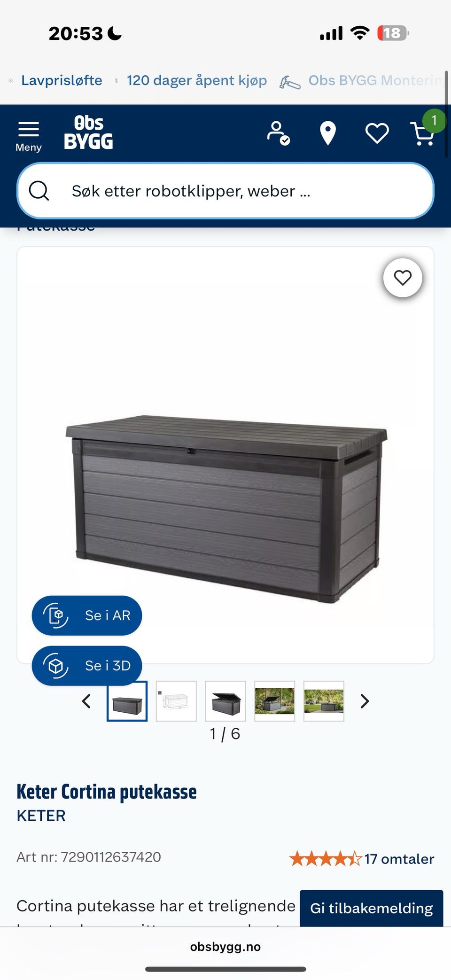Click the search field for products
The width and height of the screenshot is (451, 980).
point(225,191)
